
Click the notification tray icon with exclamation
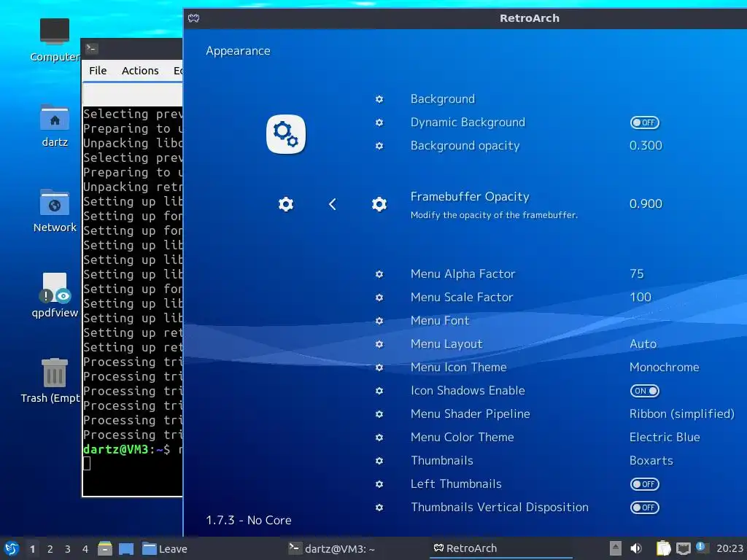tap(701, 547)
